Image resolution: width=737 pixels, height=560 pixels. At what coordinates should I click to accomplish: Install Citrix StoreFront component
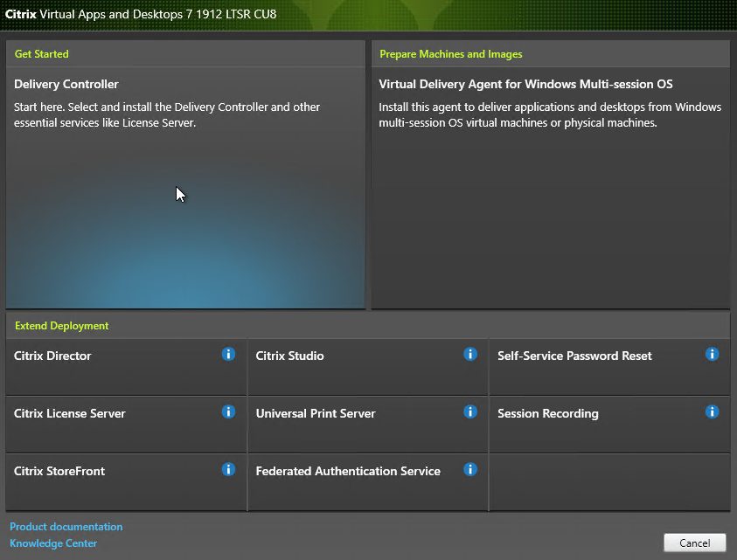point(126,482)
